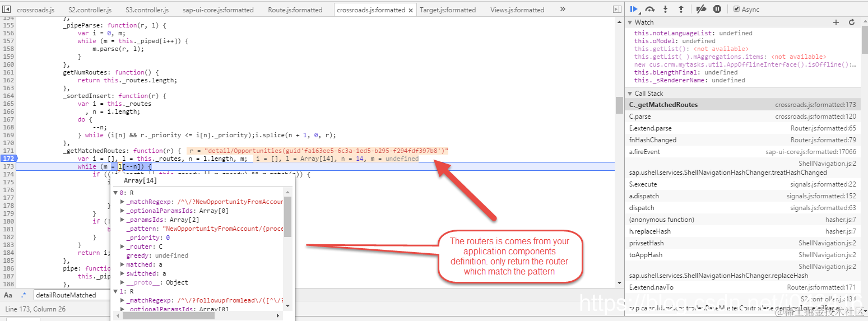
Task: Select privsetHash call stack frame
Action: coord(744,243)
